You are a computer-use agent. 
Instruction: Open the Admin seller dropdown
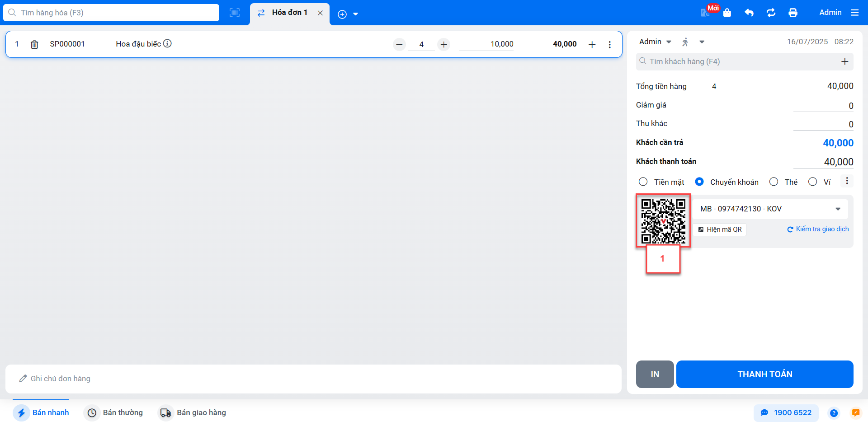(x=655, y=42)
